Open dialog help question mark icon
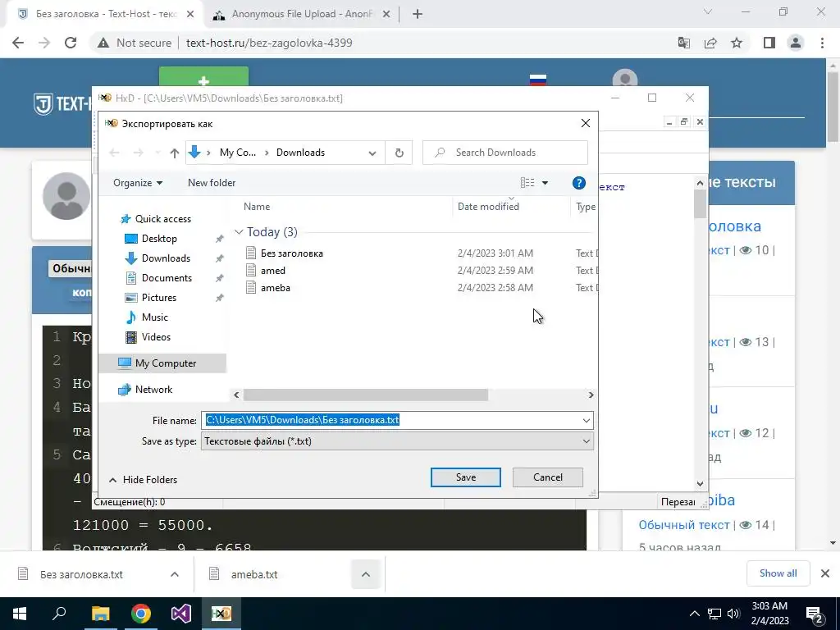 578,183
